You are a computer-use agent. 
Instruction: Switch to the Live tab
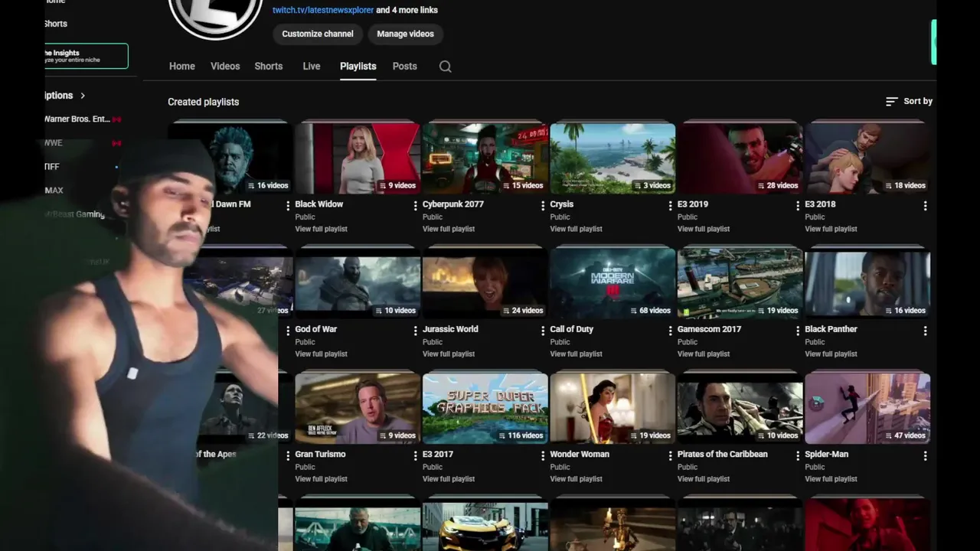312,67
